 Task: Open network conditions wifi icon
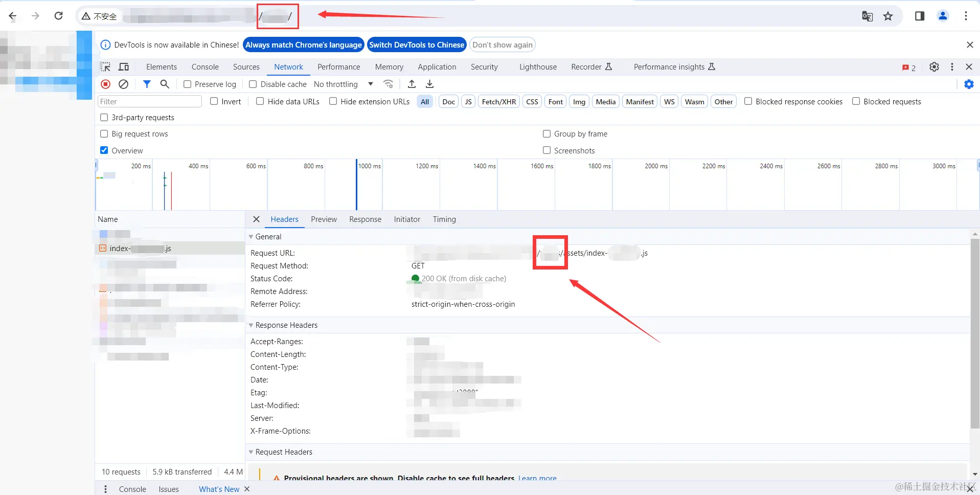coord(389,84)
